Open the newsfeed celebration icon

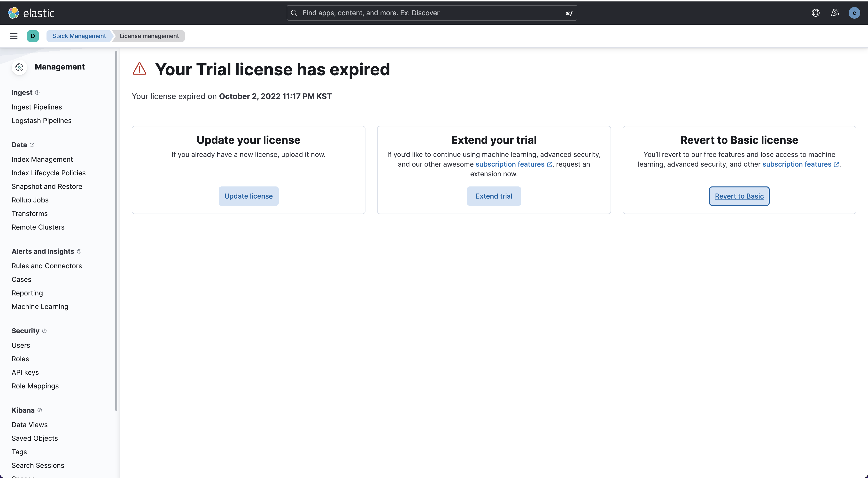835,13
